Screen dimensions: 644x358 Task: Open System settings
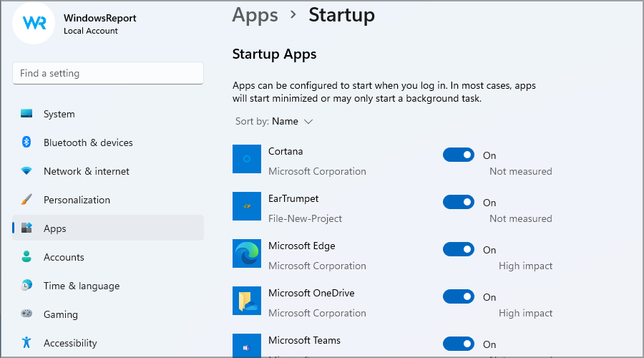(108, 114)
